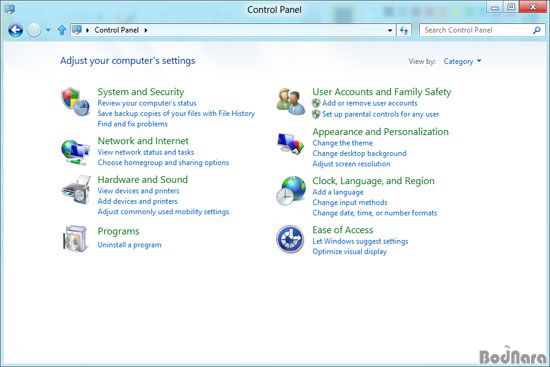The image size is (550, 367).
Task: Open Change desktop background
Action: click(x=359, y=153)
